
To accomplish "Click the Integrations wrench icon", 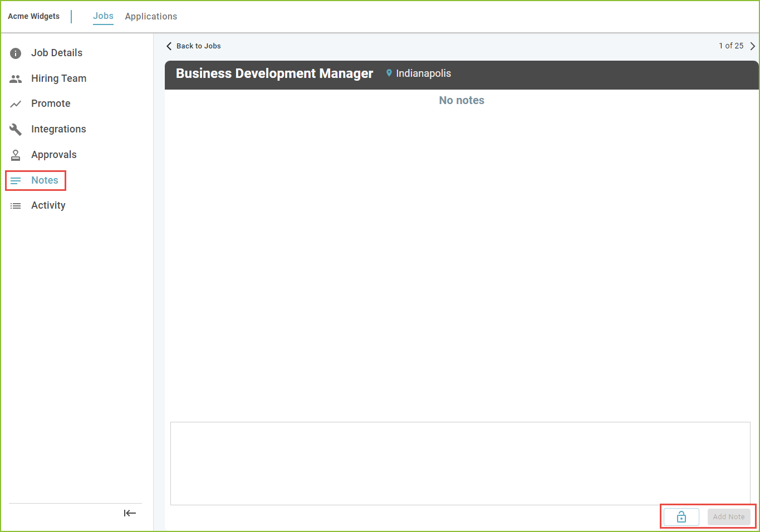I will (x=16, y=129).
